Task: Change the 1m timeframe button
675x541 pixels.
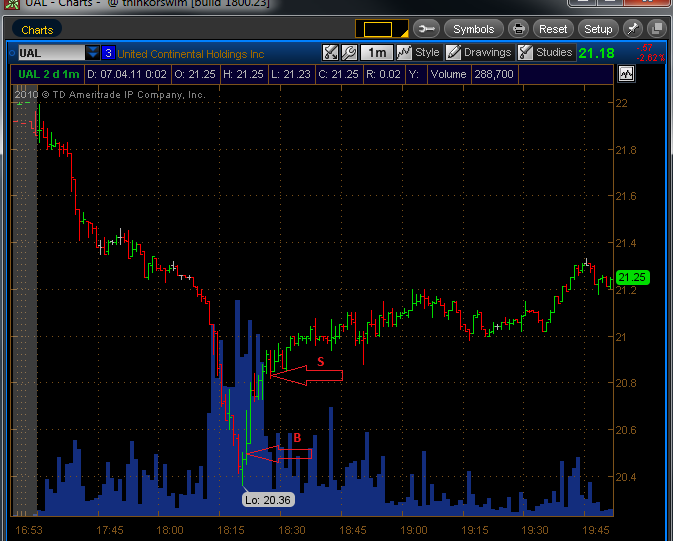Action: click(377, 53)
